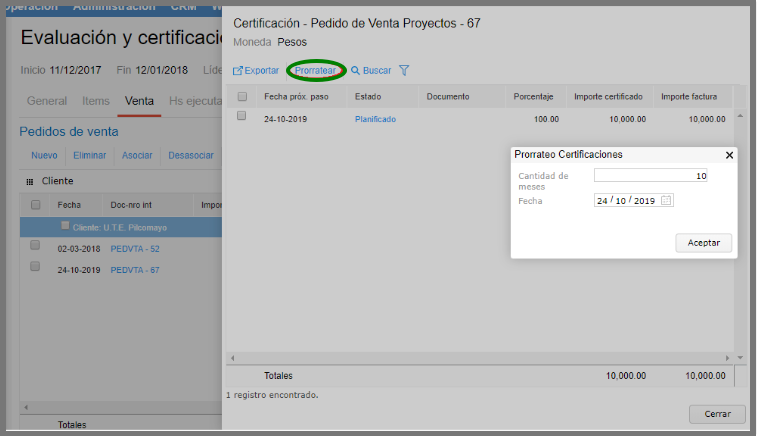The width and height of the screenshot is (757, 436).
Task: Sort by the Porcentaje column header
Action: click(533, 97)
